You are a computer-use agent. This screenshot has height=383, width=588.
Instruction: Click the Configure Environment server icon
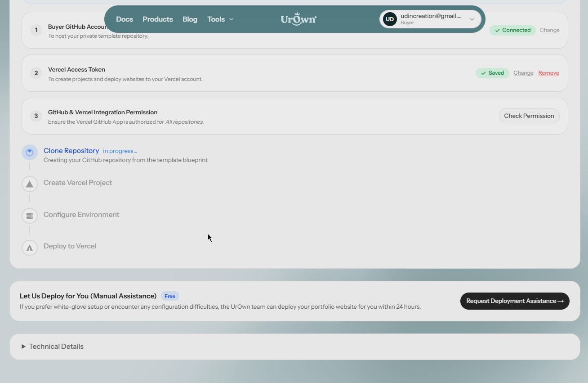point(30,216)
